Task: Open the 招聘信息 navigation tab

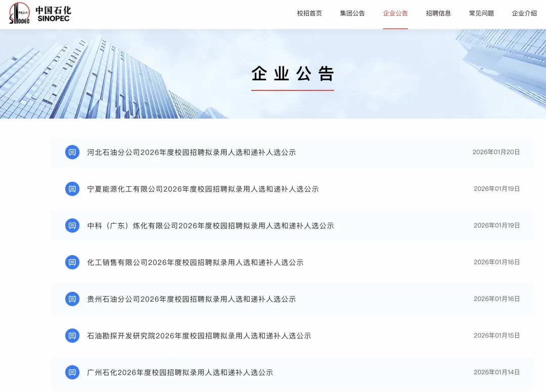Action: coord(438,14)
